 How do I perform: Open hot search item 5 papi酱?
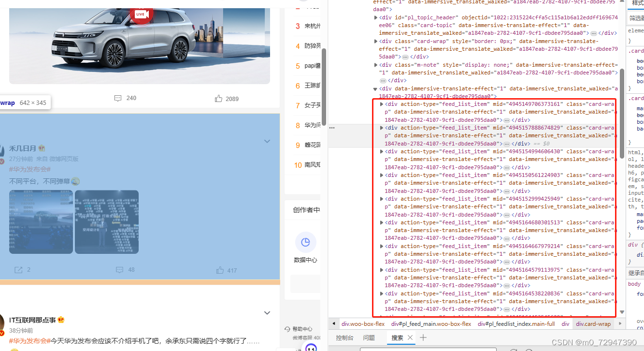click(313, 66)
